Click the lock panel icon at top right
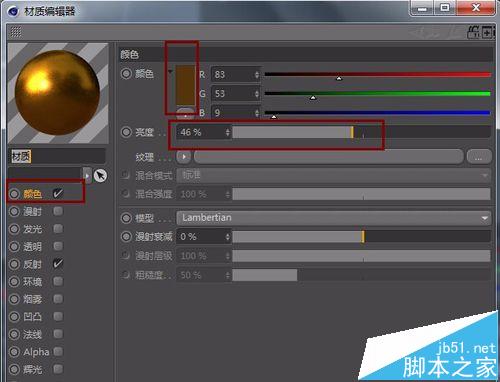 click(x=474, y=32)
